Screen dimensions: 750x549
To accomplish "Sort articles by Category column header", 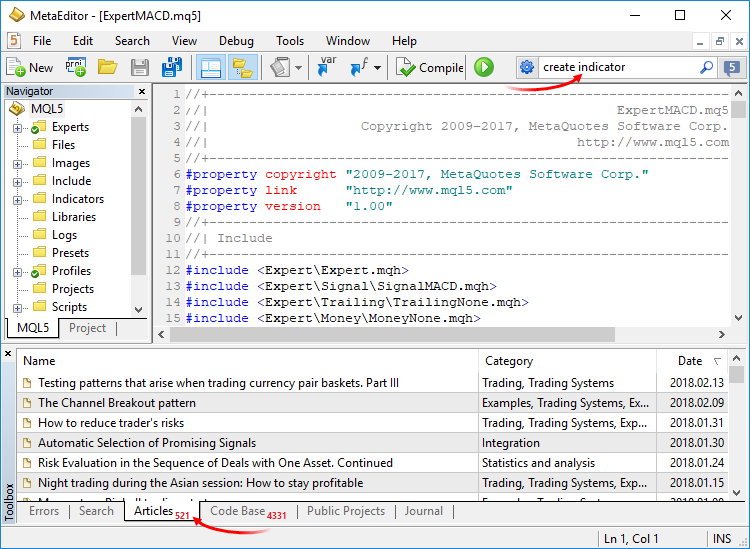I will pyautogui.click(x=567, y=361).
